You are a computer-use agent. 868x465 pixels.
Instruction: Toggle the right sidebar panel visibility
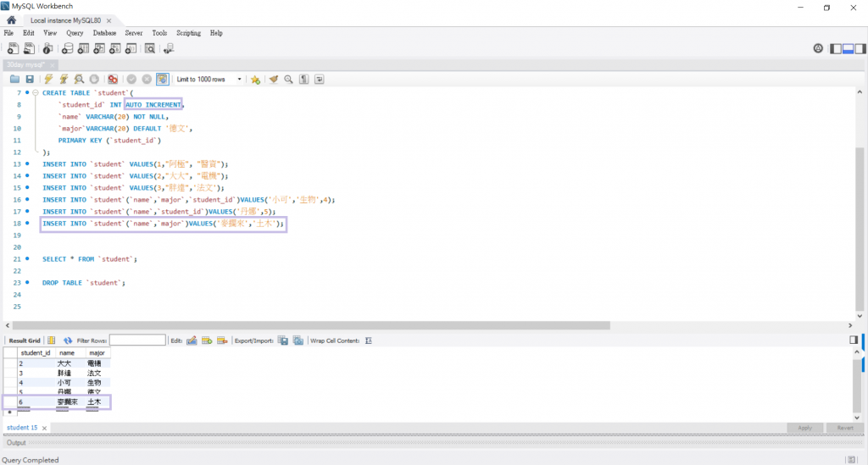pyautogui.click(x=860, y=48)
